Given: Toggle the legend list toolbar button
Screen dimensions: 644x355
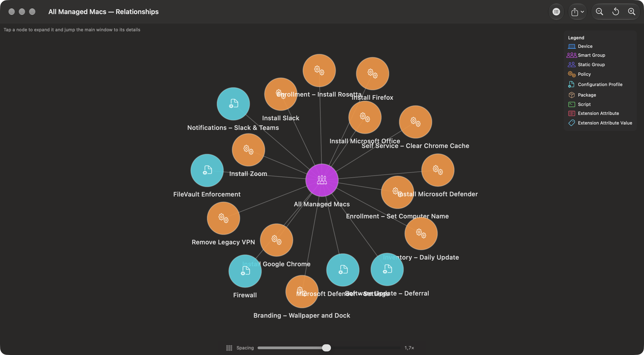Looking at the screenshot, I should (x=556, y=12).
